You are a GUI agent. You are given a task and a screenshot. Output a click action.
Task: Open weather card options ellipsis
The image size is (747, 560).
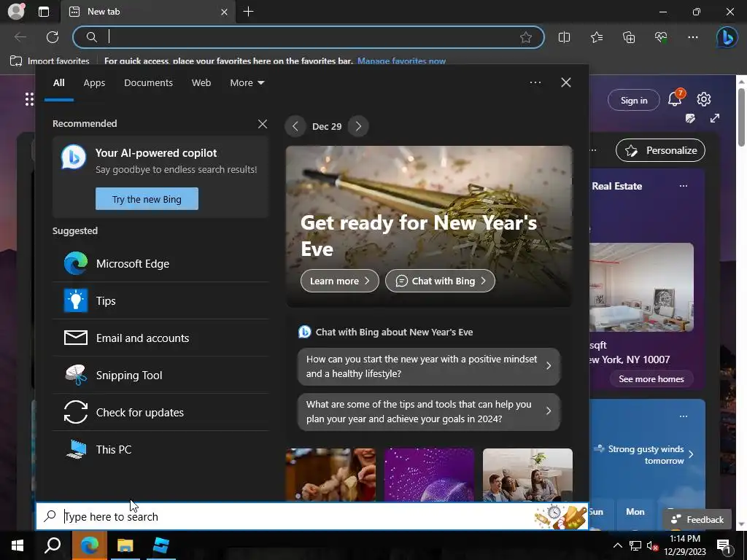pos(684,416)
